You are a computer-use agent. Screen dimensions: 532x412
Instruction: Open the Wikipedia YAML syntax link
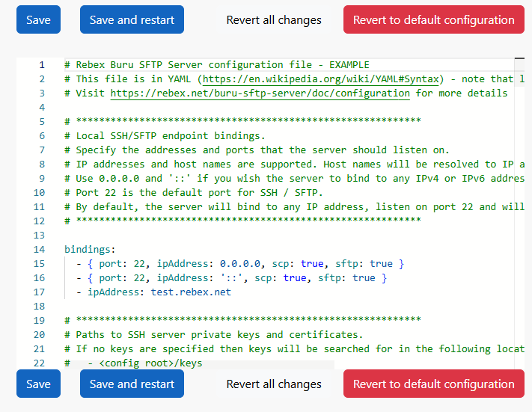(x=321, y=79)
